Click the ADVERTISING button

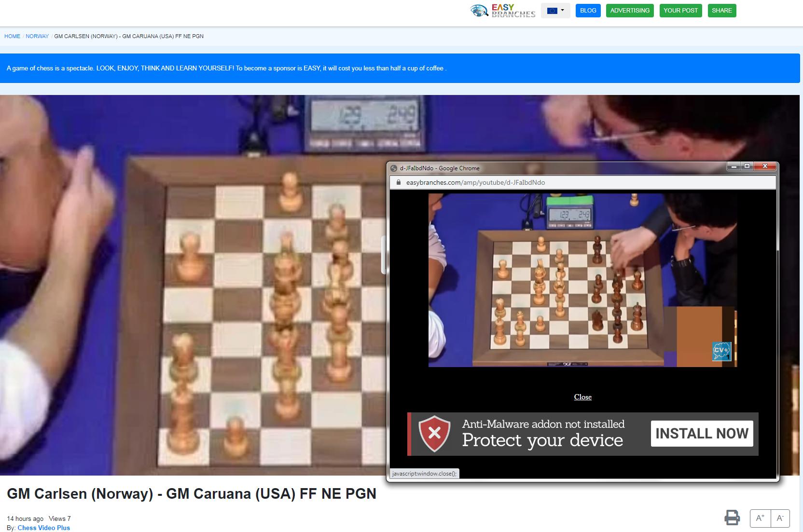tap(630, 11)
